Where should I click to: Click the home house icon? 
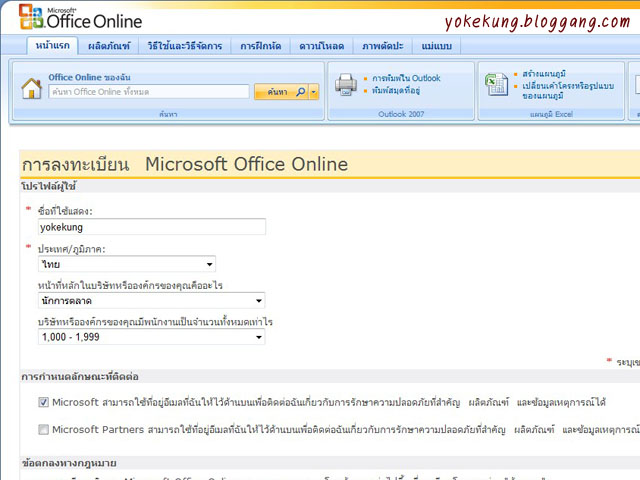pyautogui.click(x=31, y=89)
